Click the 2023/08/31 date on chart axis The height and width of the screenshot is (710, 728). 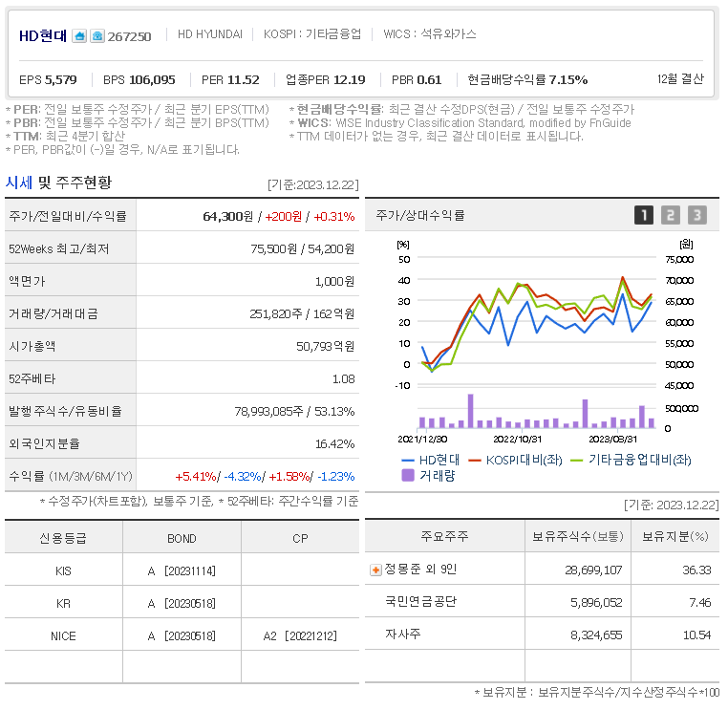(612, 440)
